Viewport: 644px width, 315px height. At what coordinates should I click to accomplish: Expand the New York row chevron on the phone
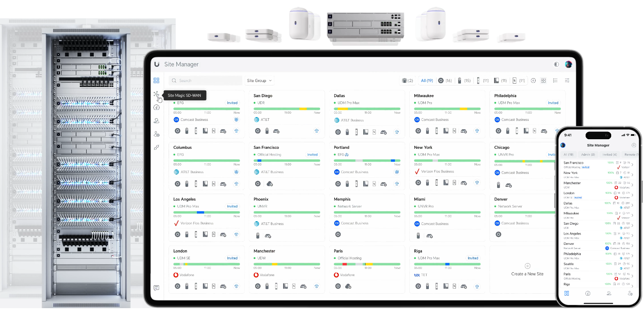click(x=632, y=175)
